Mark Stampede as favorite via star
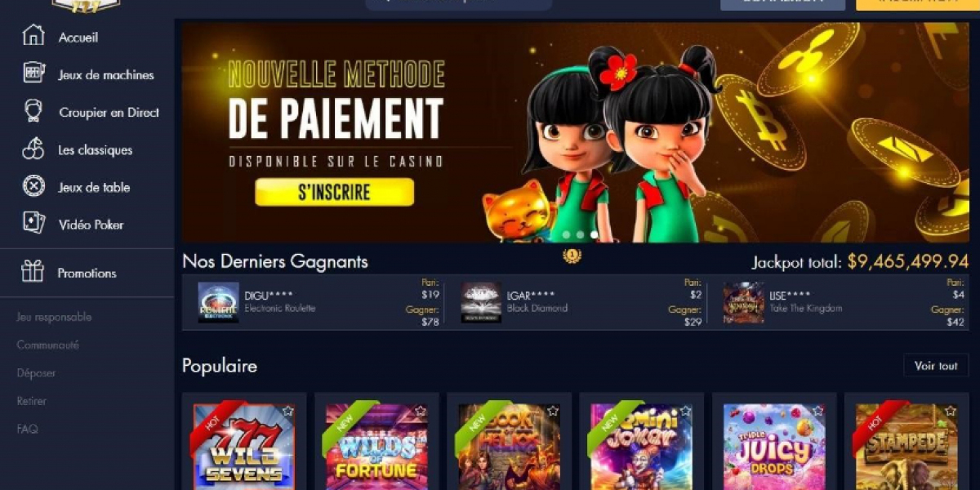The width and height of the screenshot is (980, 490). (x=949, y=411)
